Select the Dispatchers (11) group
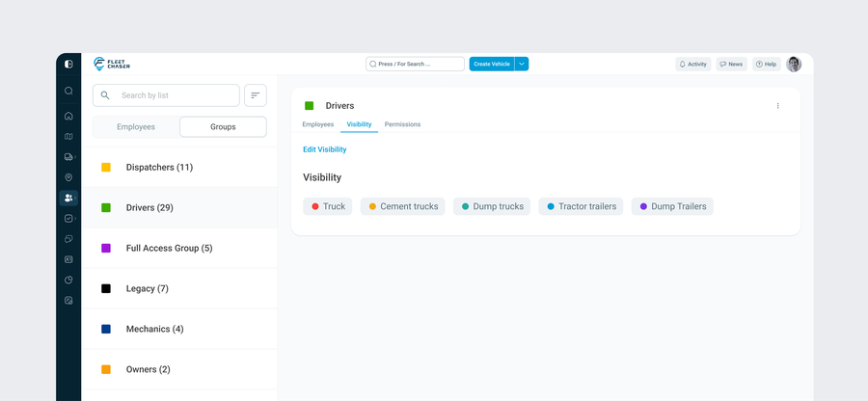The height and width of the screenshot is (401, 868). pos(179,167)
